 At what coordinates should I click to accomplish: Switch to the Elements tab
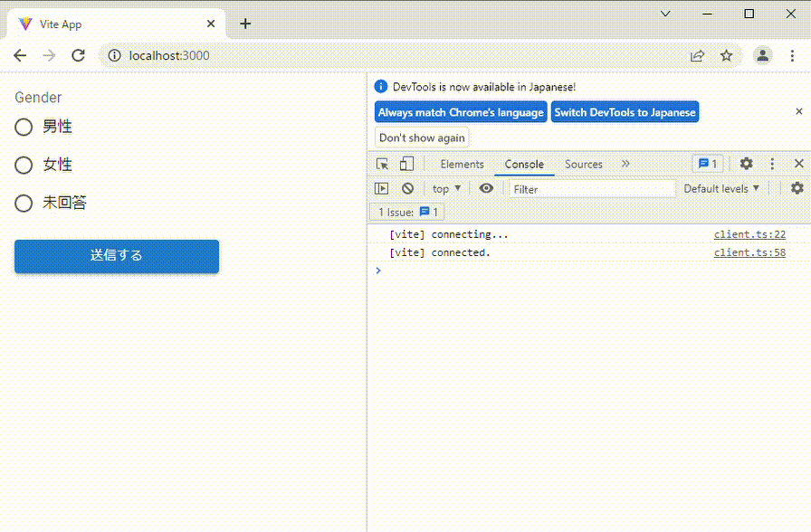(462, 164)
